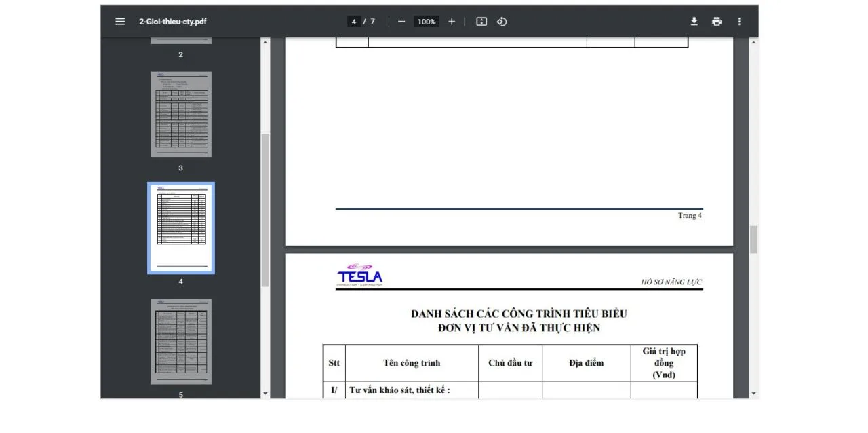Click the thumbnail panel scroll down arrow
The image size is (868, 433).
pyautogui.click(x=265, y=394)
